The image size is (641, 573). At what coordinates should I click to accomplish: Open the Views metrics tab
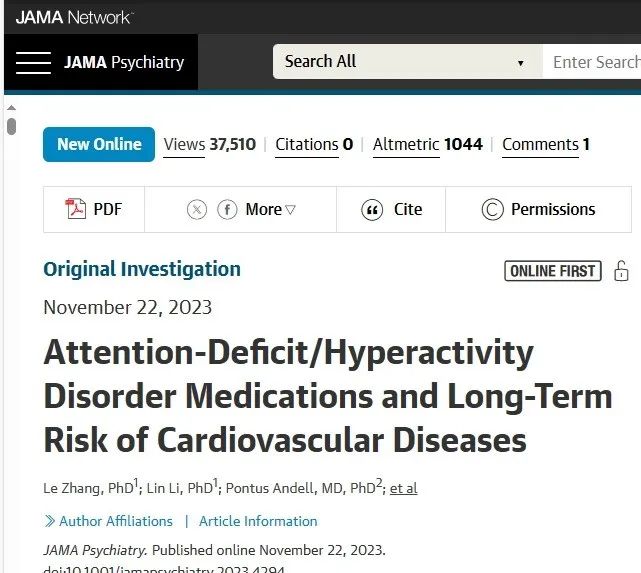[210, 145]
